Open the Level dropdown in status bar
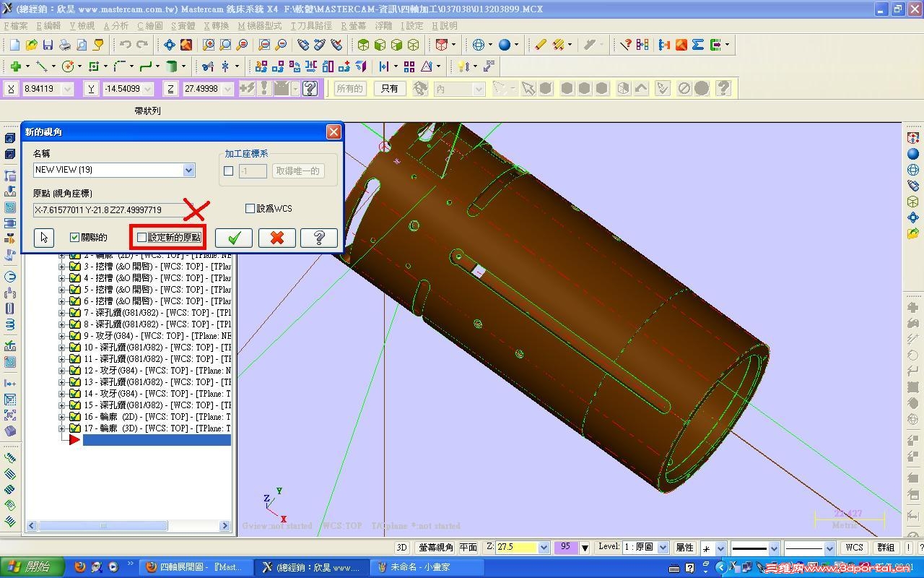 (663, 548)
